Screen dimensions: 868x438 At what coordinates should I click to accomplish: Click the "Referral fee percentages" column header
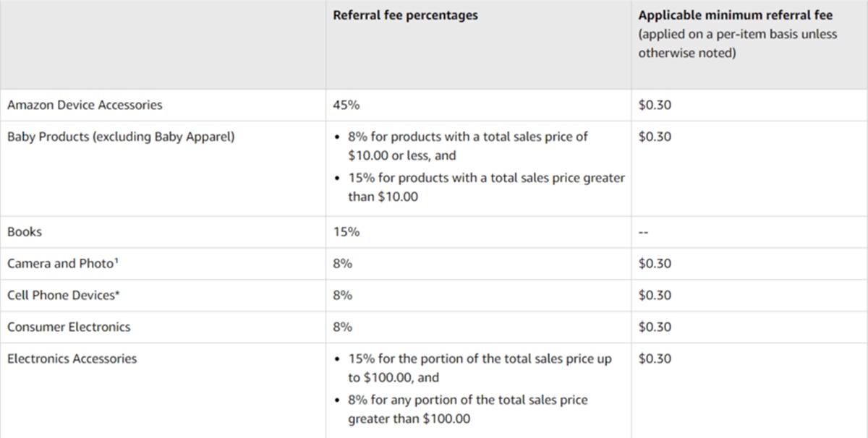click(405, 15)
